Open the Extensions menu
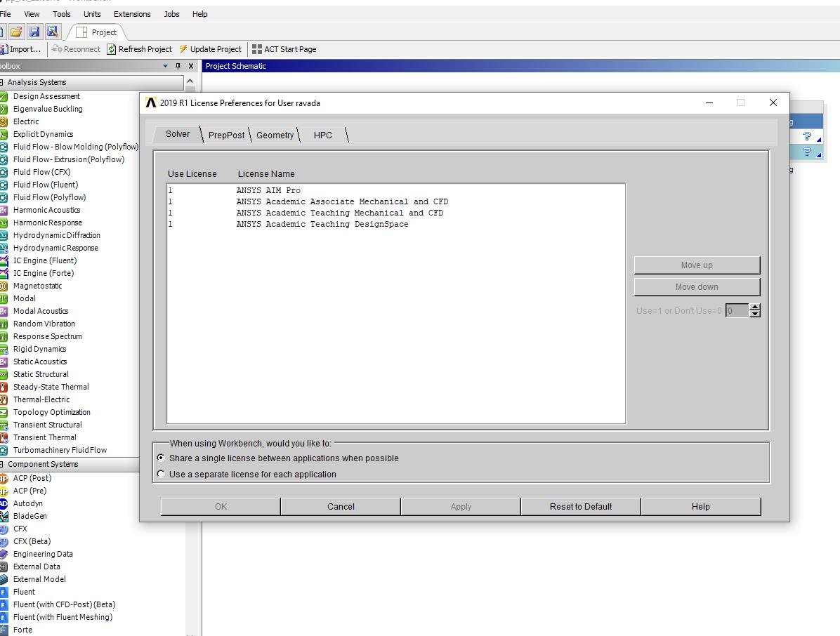Screen dimensions: 840x636 pyautogui.click(x=132, y=14)
